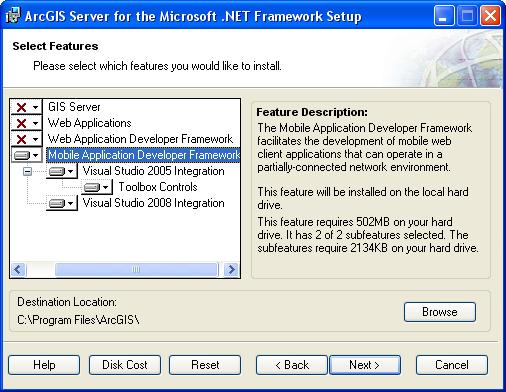Viewport: 506px width, 392px height.
Task: Select Toolbox Controls subfeature
Action: coord(158,187)
